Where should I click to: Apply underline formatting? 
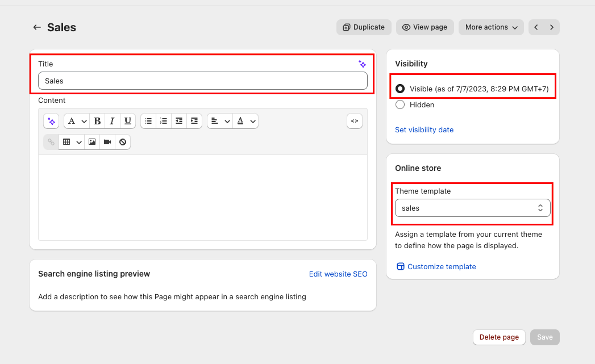(128, 121)
